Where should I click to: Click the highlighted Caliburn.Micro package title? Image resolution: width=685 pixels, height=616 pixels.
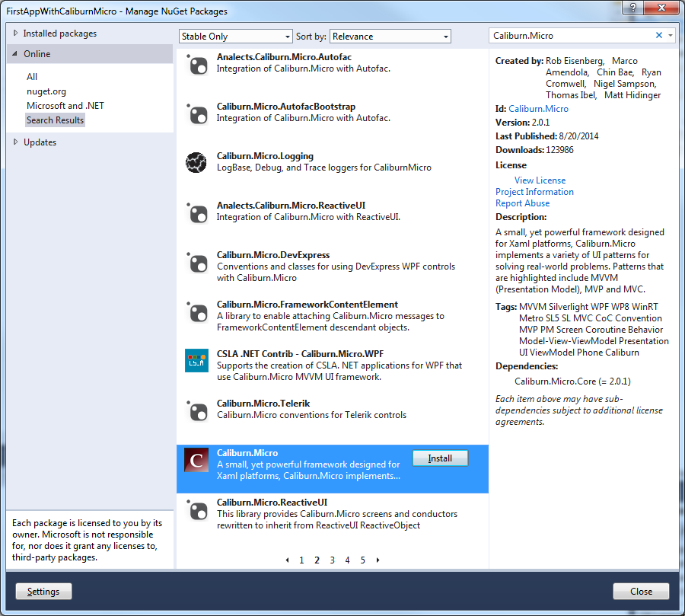pyautogui.click(x=247, y=452)
